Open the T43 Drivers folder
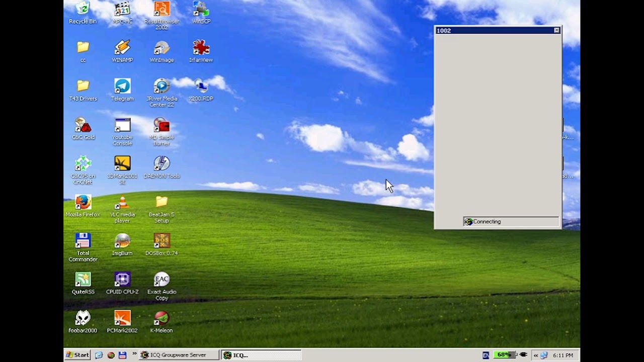 pyautogui.click(x=83, y=90)
